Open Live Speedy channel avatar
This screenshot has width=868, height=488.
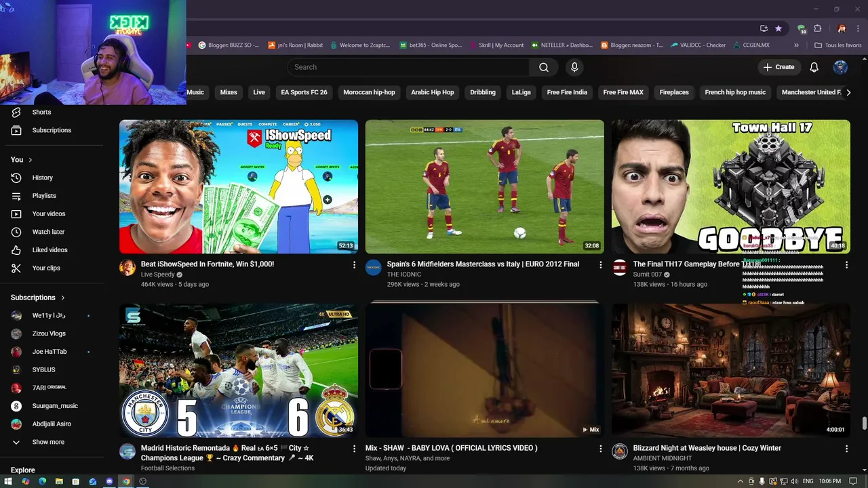click(x=127, y=268)
